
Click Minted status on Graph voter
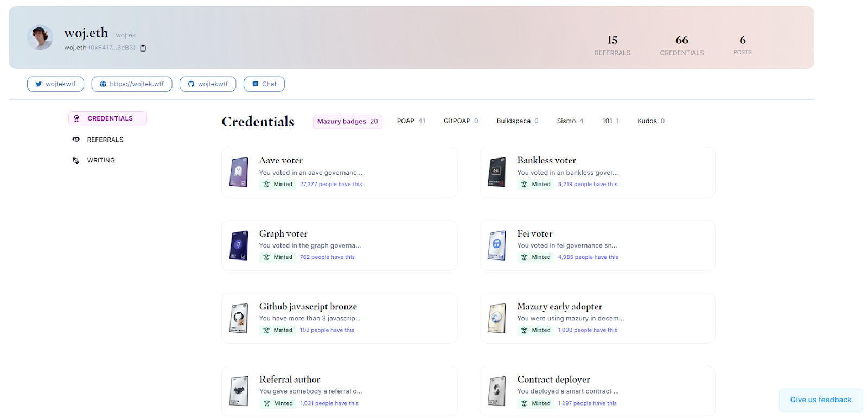coord(278,257)
